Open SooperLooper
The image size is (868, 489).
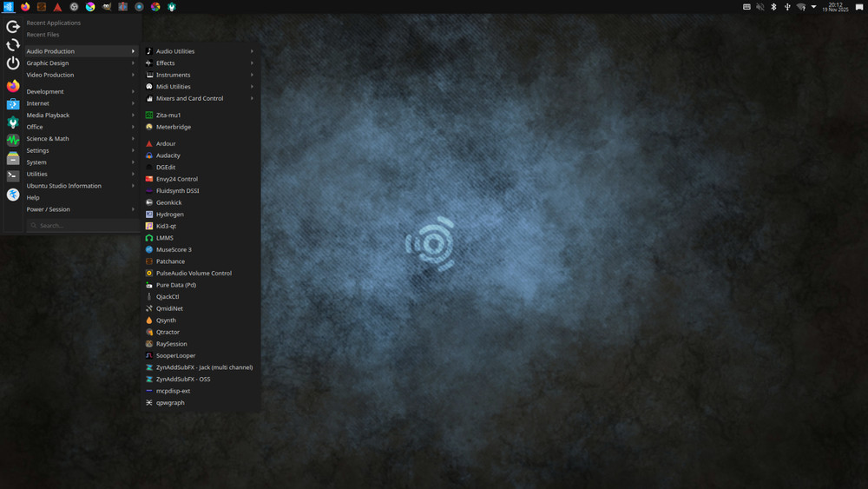201,355
